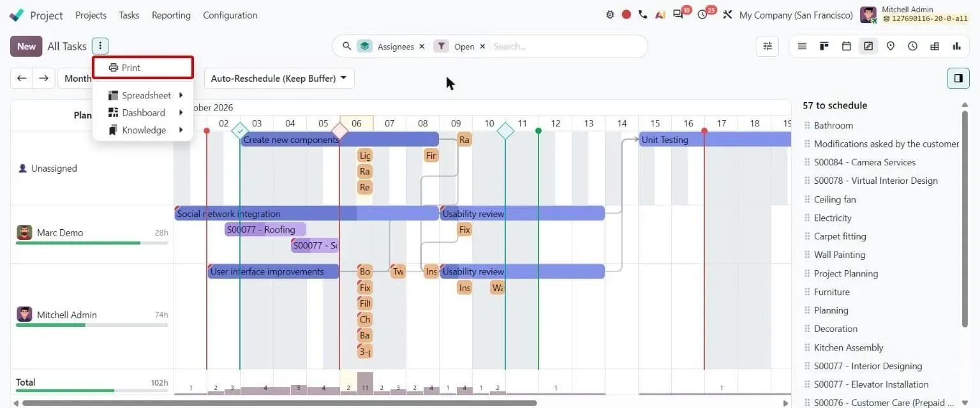Go to the previous period arrow
This screenshot has height=408, width=980.
pos(22,78)
